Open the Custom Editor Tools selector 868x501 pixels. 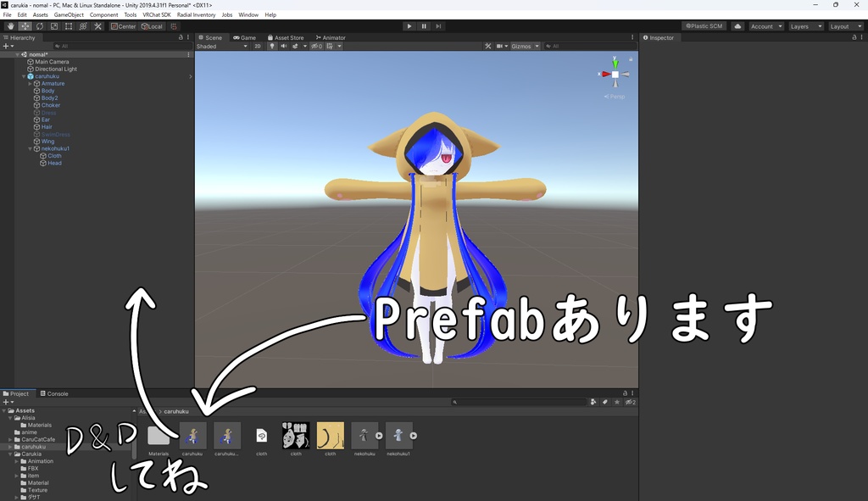[x=98, y=26]
